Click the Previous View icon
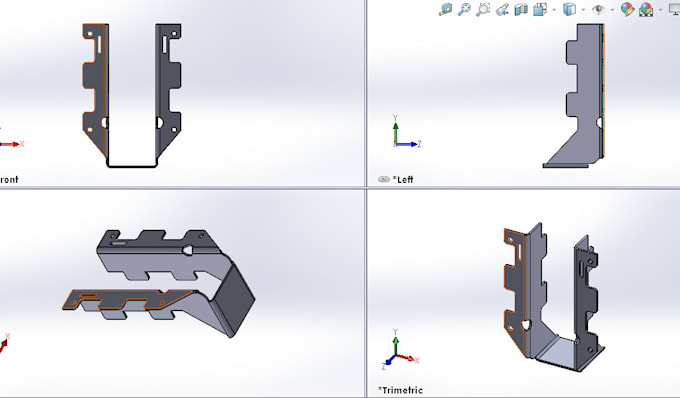680x398 pixels. click(502, 9)
